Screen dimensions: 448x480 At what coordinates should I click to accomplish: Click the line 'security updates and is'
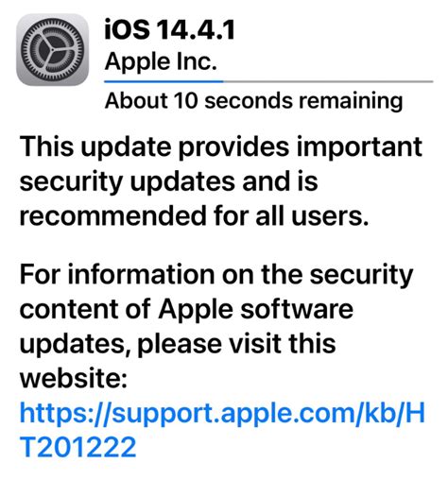(168, 181)
